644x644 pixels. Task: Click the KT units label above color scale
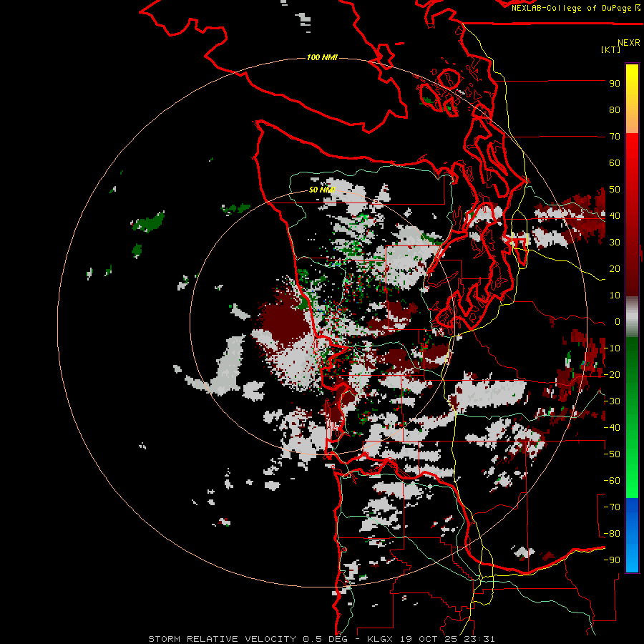click(x=610, y=49)
